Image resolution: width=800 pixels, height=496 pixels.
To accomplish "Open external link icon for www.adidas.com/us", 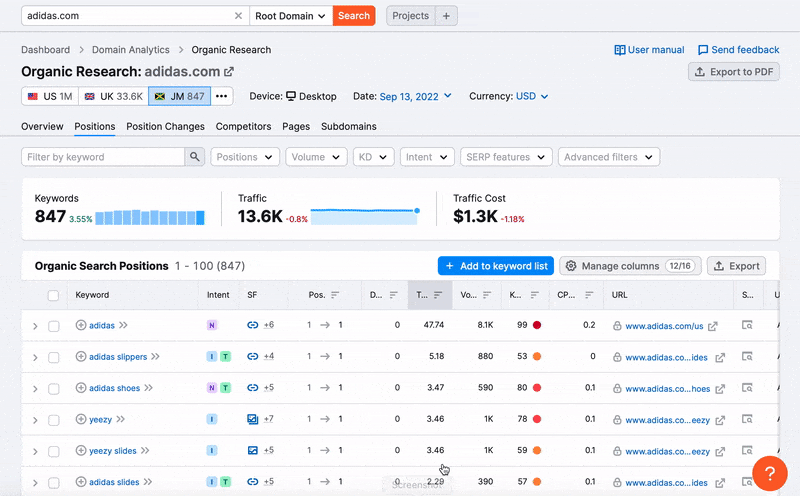I will tap(713, 326).
